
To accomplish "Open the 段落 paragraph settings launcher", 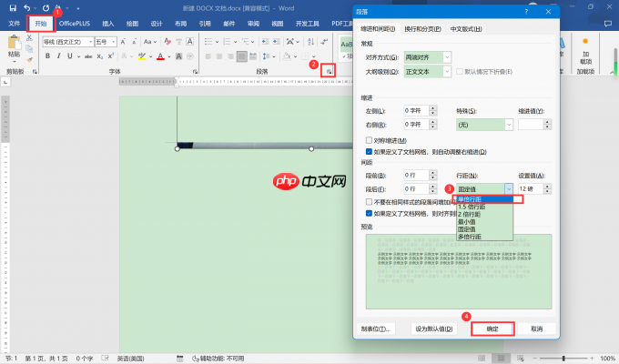I will pyautogui.click(x=329, y=72).
